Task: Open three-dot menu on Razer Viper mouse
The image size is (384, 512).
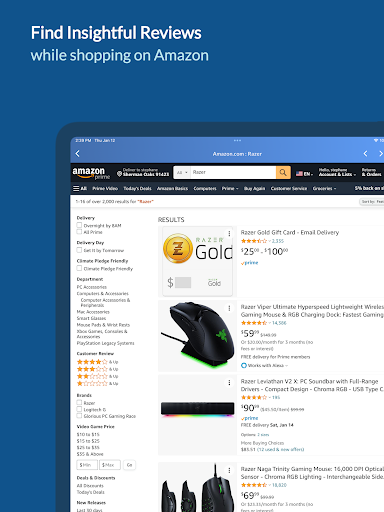Action: pos(229,308)
